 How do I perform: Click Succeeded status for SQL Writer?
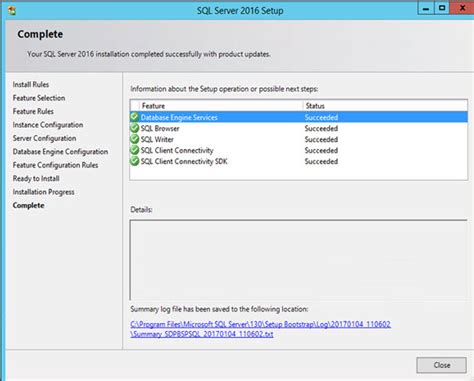coord(321,139)
